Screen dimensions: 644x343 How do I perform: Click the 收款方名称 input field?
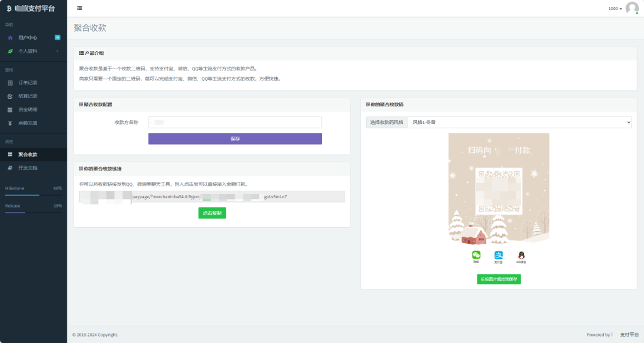235,122
